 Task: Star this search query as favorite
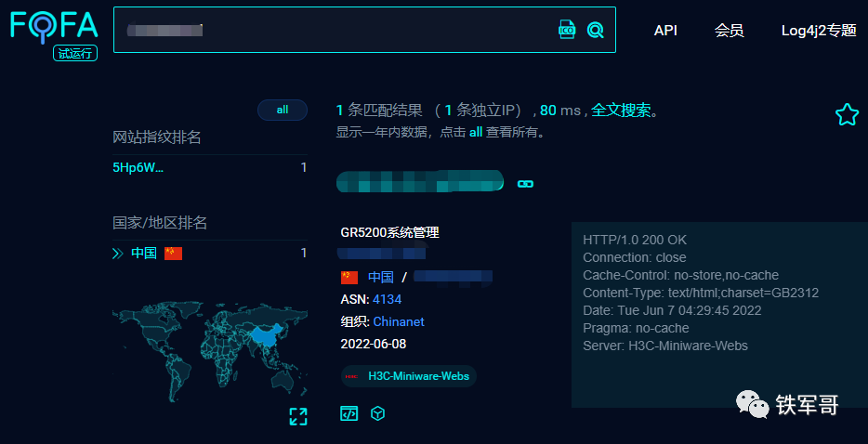tap(847, 114)
